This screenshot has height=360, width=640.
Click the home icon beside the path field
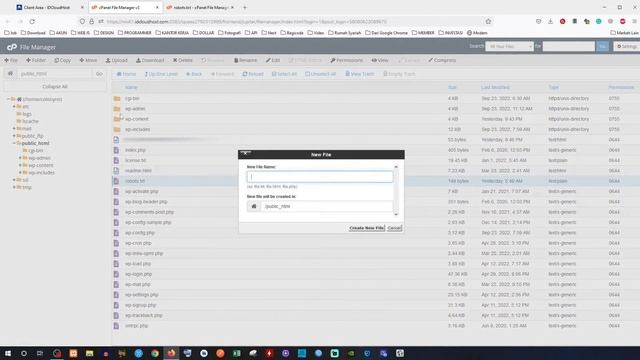tap(10, 74)
